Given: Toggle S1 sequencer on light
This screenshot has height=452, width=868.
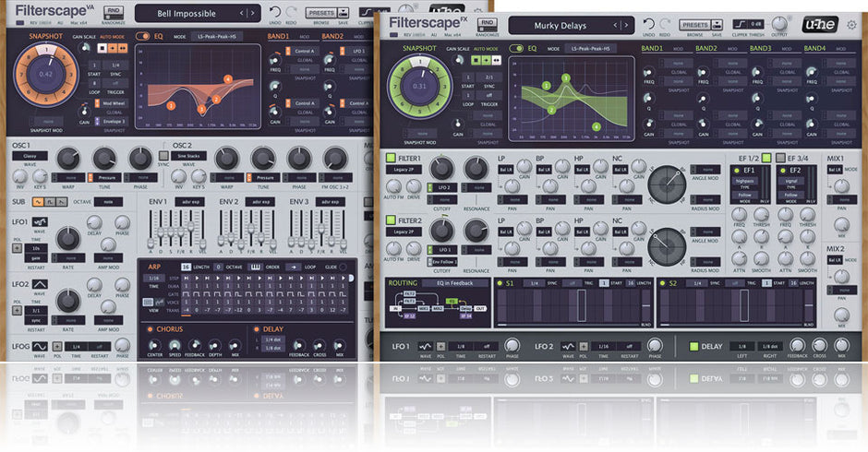Looking at the screenshot, I should [x=500, y=282].
